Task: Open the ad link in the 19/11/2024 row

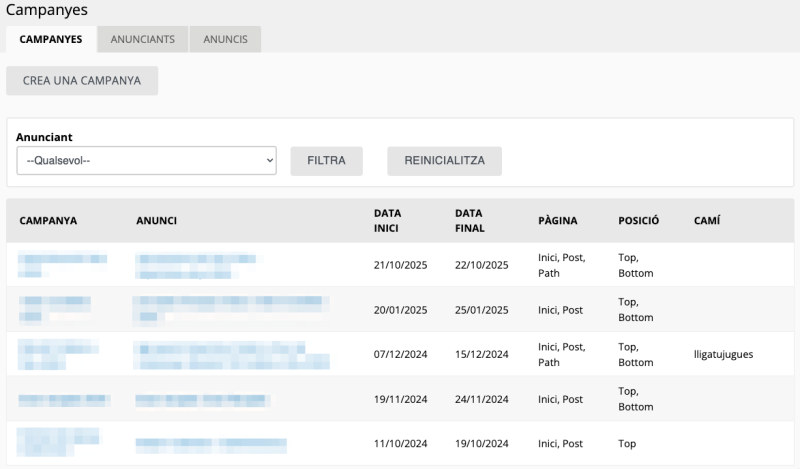Action: coord(203,399)
